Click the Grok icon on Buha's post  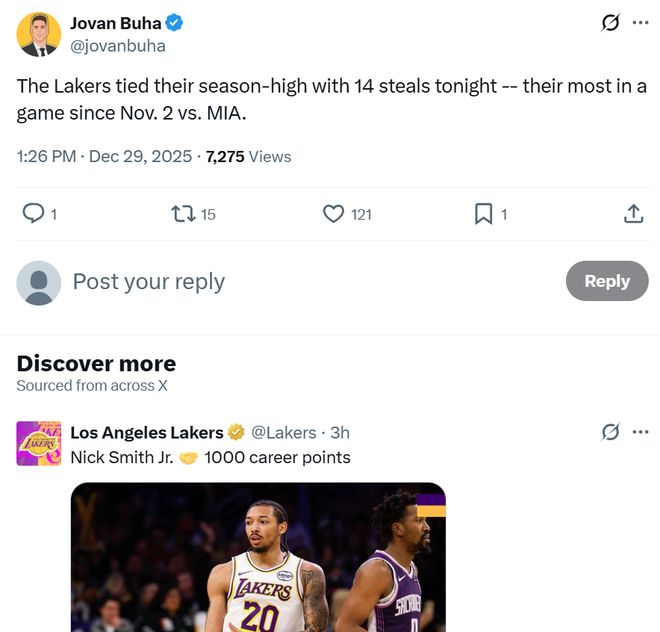[610, 23]
